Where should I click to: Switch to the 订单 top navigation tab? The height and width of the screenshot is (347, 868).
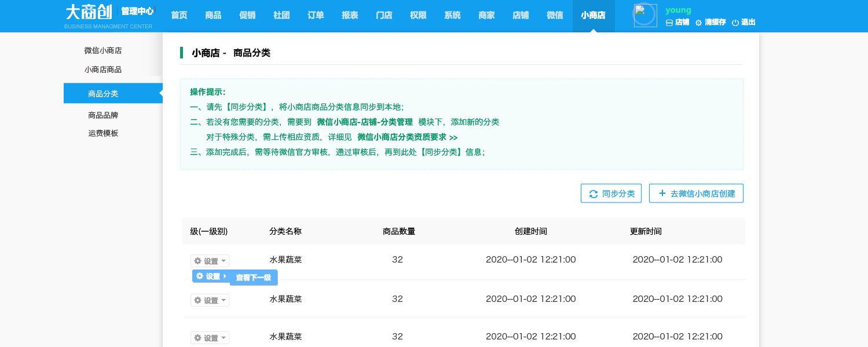coord(316,16)
